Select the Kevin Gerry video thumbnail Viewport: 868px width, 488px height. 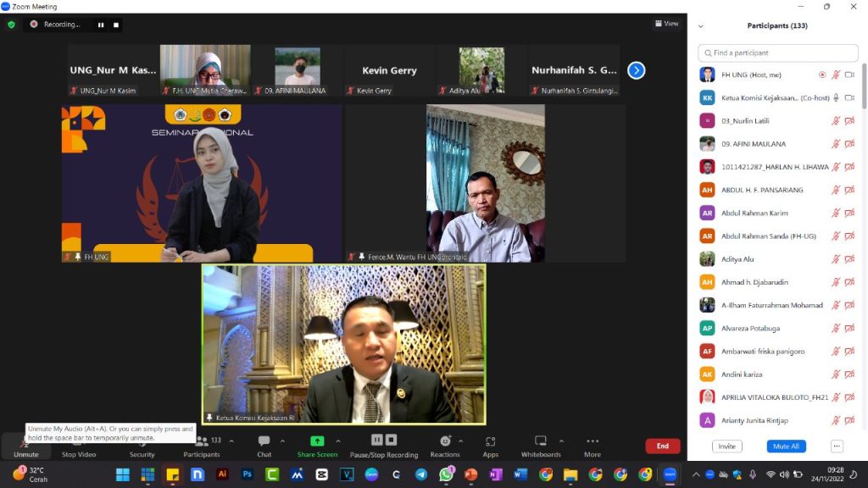[389, 70]
